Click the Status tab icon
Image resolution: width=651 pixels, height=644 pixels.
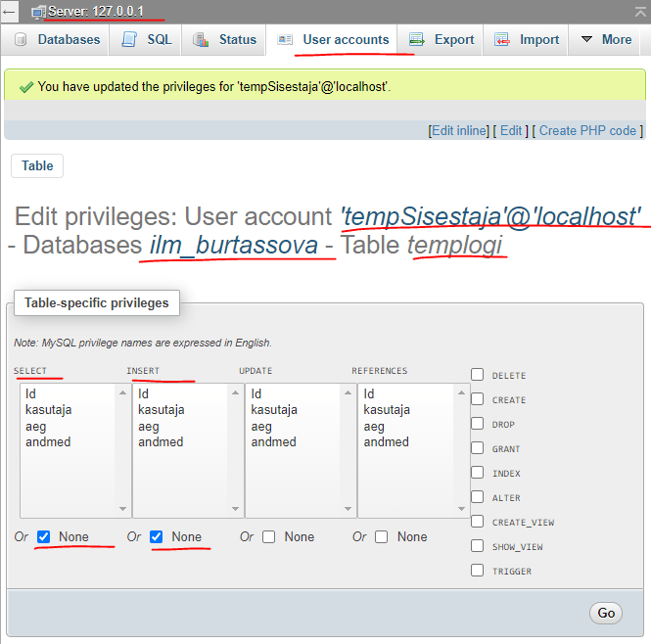point(201,40)
